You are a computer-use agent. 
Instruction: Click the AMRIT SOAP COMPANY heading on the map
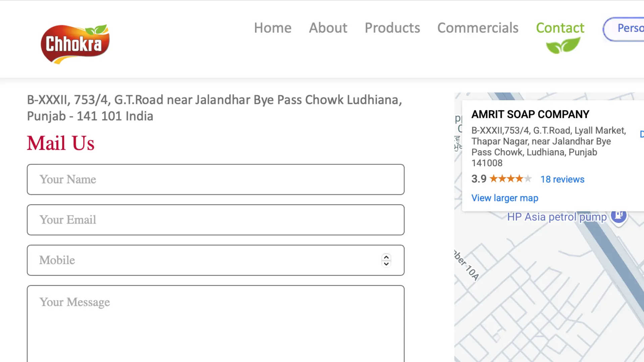(x=530, y=114)
